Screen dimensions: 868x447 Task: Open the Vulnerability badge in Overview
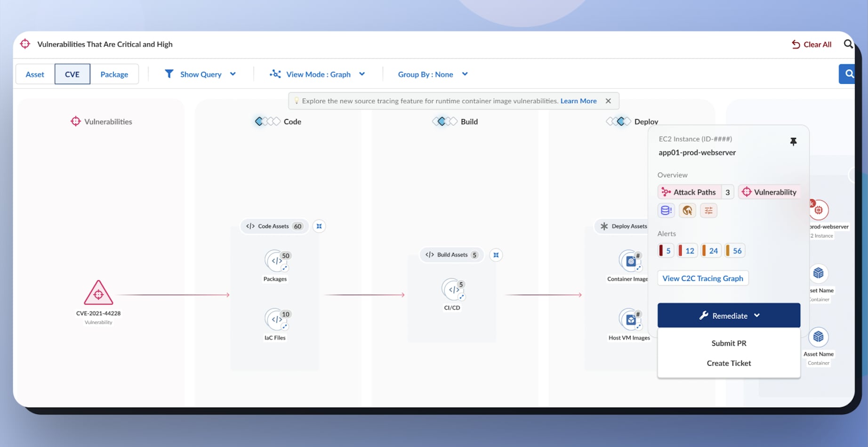pyautogui.click(x=770, y=192)
